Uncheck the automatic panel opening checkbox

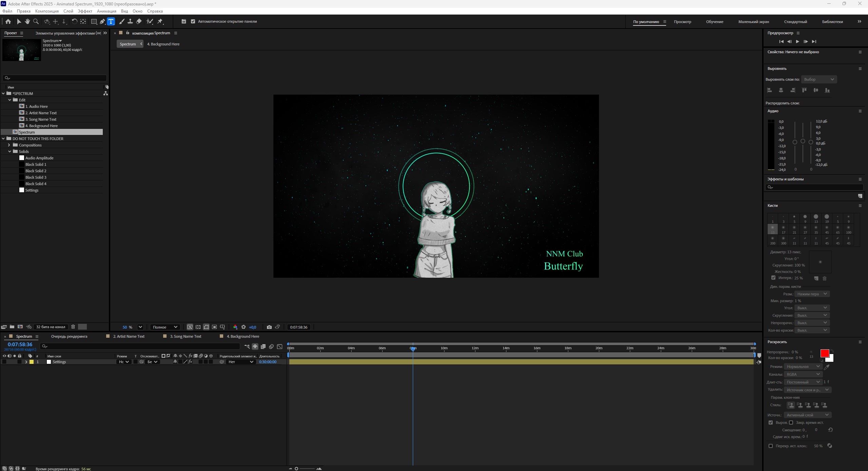pos(193,21)
